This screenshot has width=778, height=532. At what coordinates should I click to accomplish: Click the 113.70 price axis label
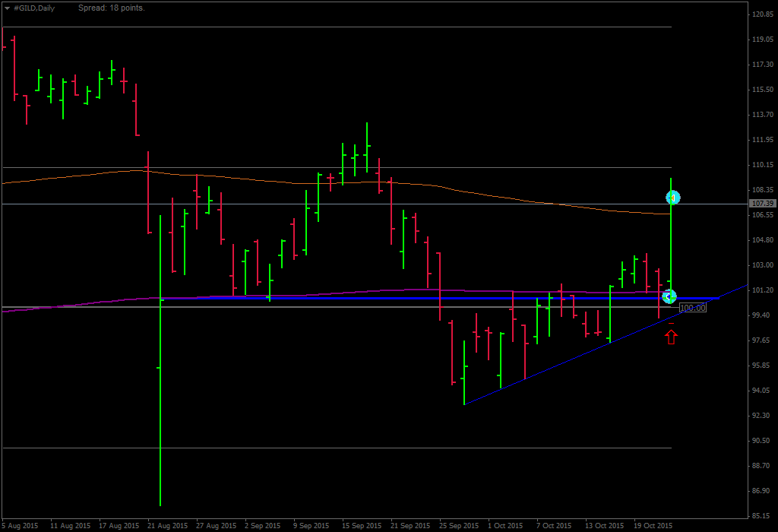coord(763,115)
